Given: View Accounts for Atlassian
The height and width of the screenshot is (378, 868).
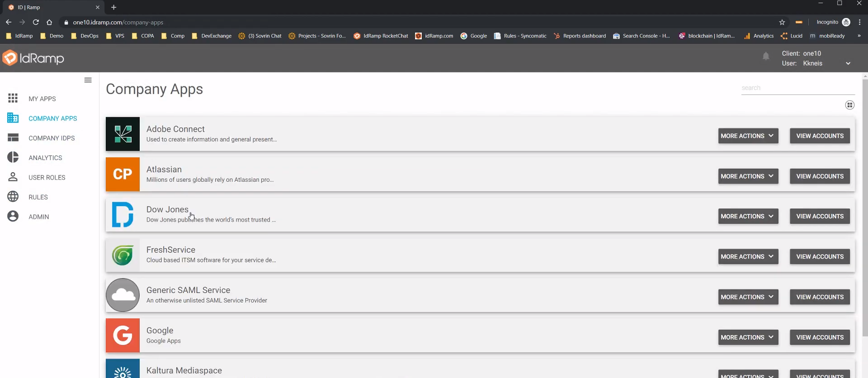Looking at the screenshot, I should tap(820, 176).
